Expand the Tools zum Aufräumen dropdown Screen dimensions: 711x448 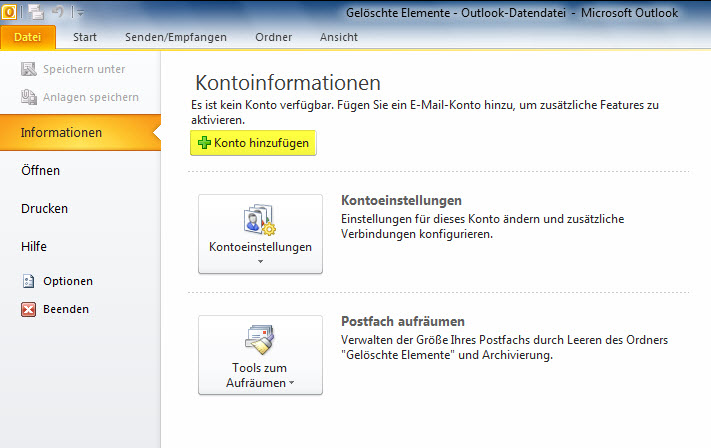coord(260,355)
